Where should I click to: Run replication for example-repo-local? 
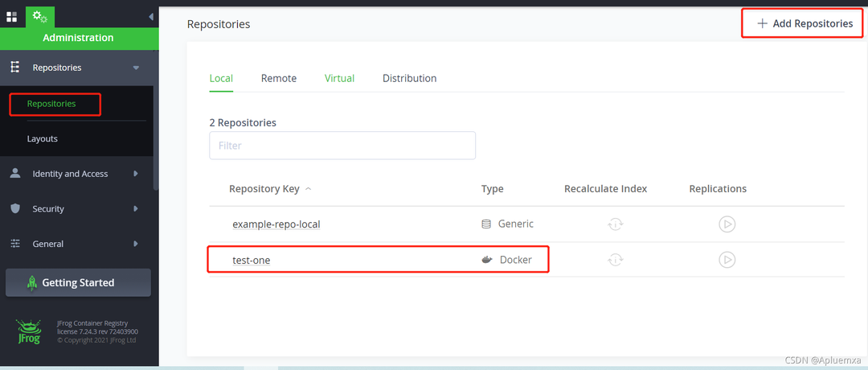pyautogui.click(x=727, y=224)
